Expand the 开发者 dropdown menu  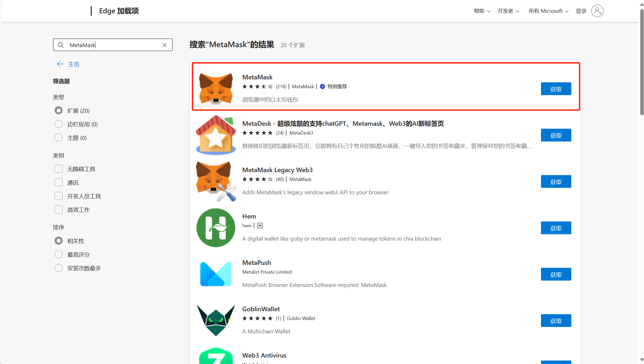coord(508,11)
